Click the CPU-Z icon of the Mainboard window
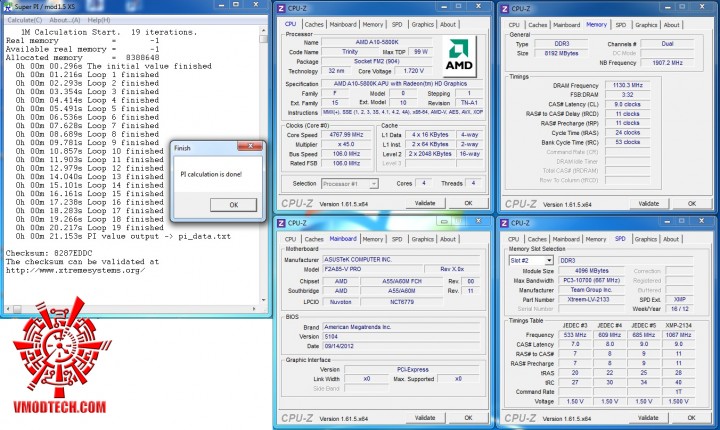This screenshot has height=430, width=720. 281,223
